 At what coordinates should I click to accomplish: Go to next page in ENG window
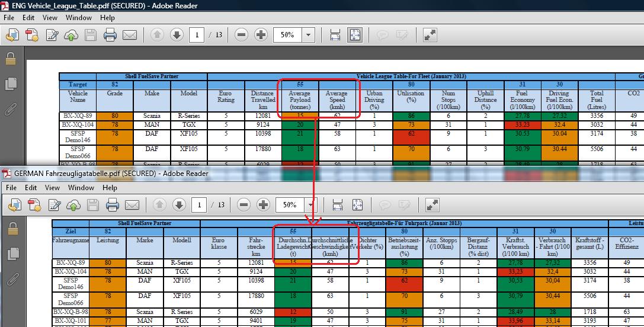click(x=177, y=35)
